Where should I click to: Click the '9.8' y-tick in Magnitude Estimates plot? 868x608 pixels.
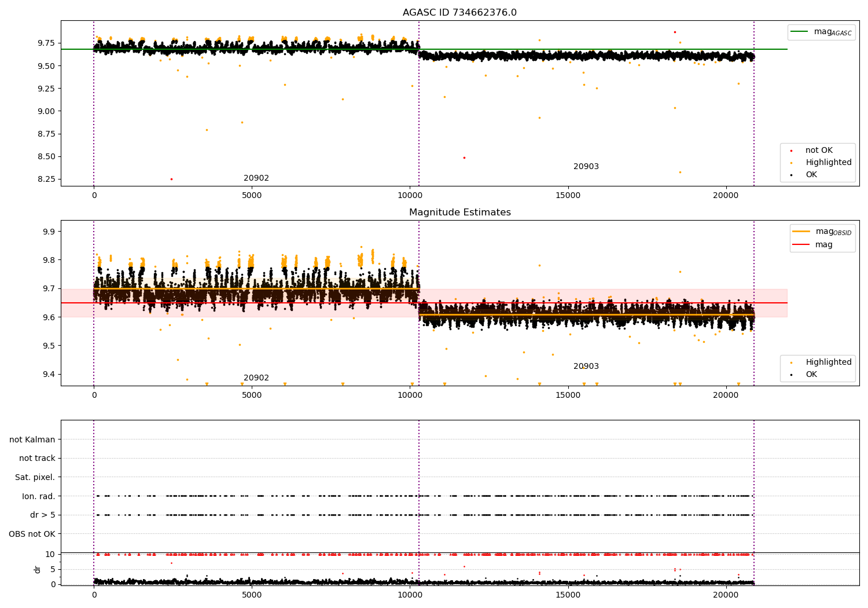49,260
